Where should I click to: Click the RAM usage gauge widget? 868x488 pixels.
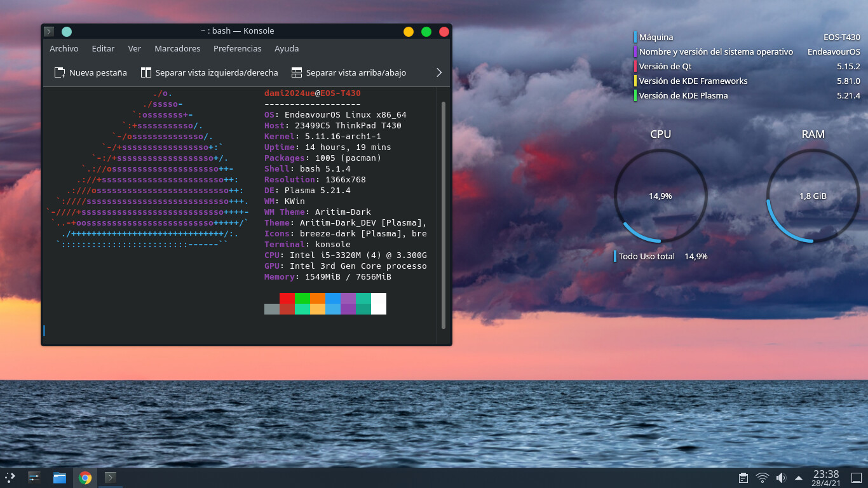click(813, 196)
